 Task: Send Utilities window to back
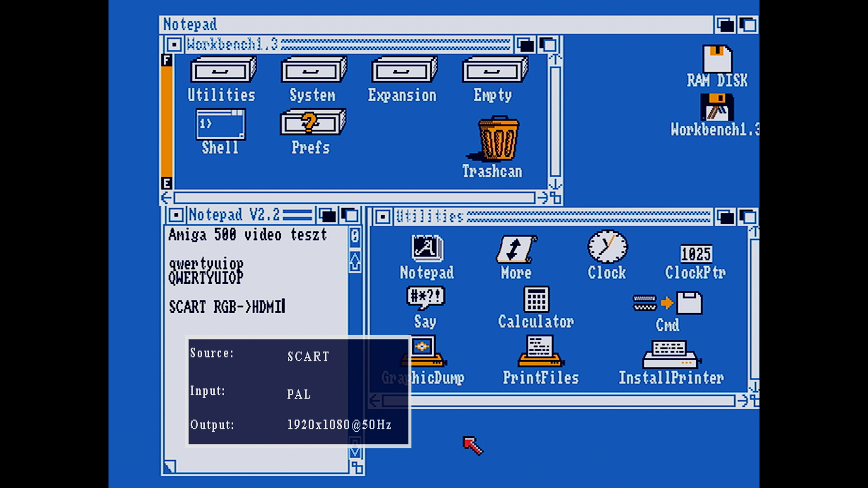tap(726, 217)
